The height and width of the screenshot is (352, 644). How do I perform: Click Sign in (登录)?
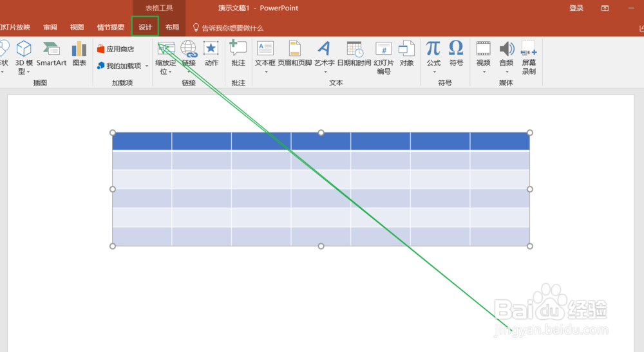click(576, 8)
